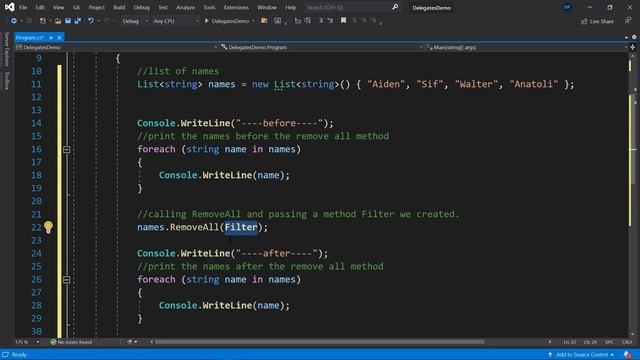Screen dimensions: 640x360
Task: Open the File menu
Action: tap(23, 7)
